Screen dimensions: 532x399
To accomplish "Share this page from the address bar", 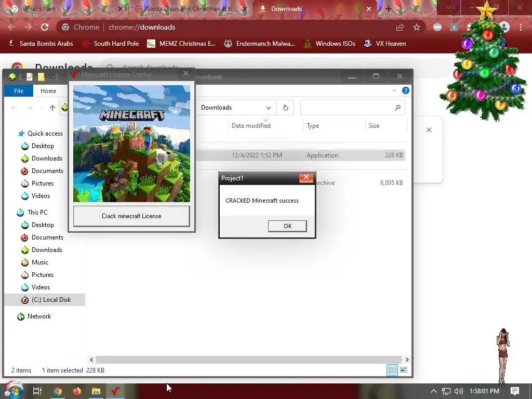I will [400, 27].
